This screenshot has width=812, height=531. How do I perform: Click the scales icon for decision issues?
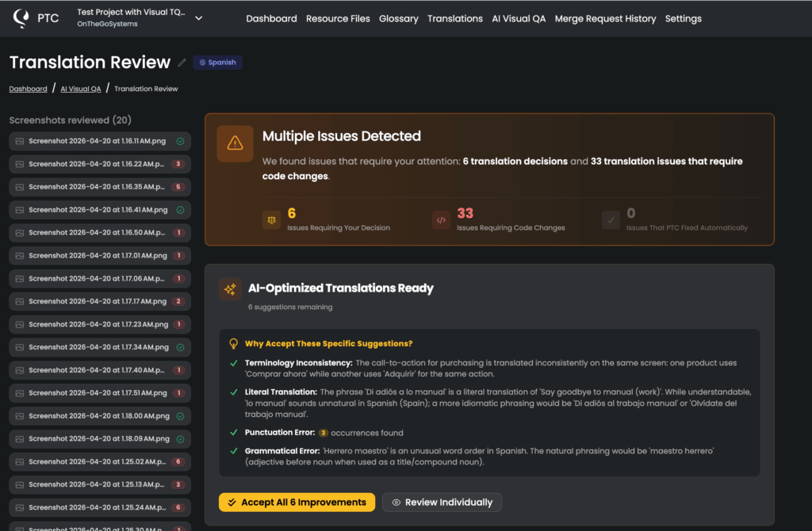(271, 220)
